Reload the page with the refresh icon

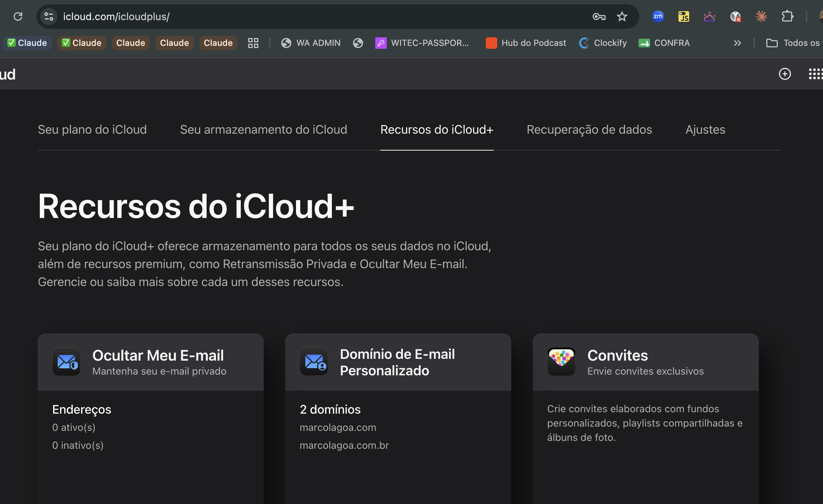click(18, 16)
